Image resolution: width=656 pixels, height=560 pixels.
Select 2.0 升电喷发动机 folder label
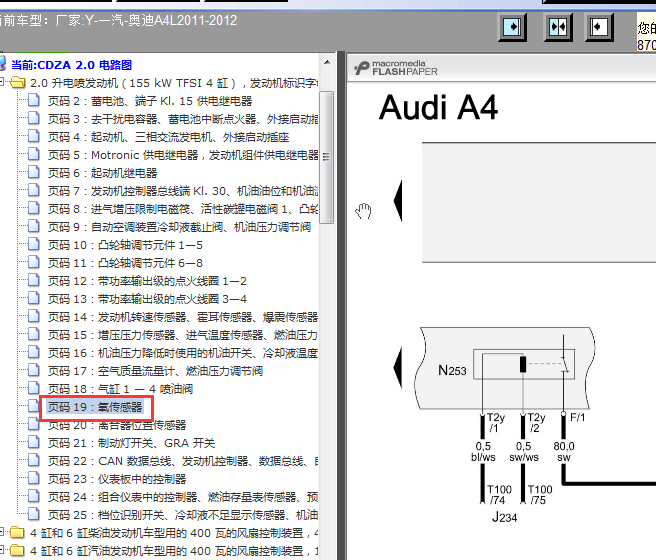click(x=174, y=83)
